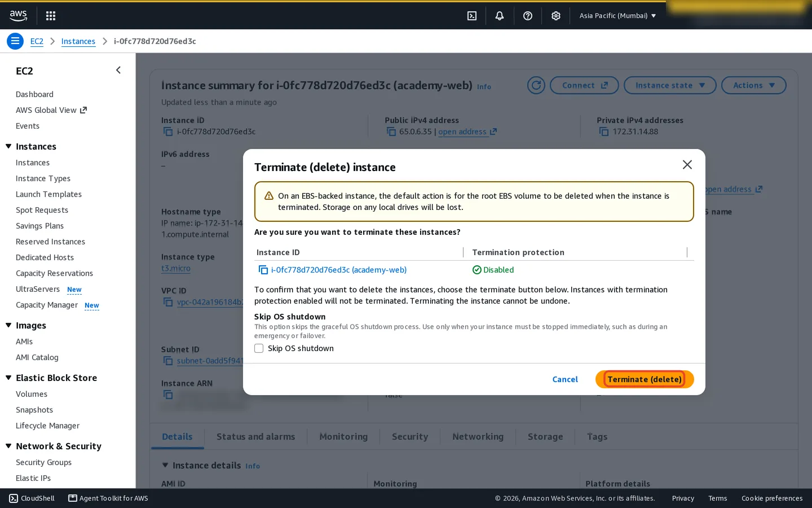
Task: Open the AWS home logo
Action: click(18, 16)
